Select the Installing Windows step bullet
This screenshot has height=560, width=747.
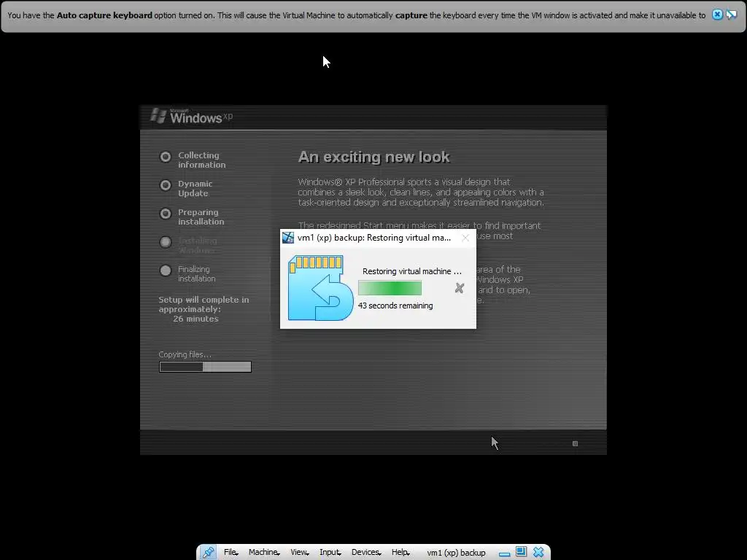(x=166, y=242)
